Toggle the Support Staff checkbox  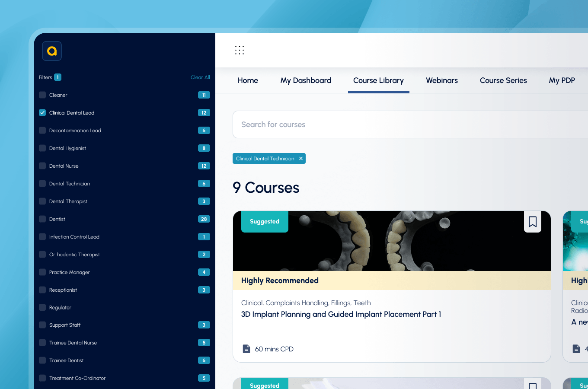pyautogui.click(x=42, y=325)
